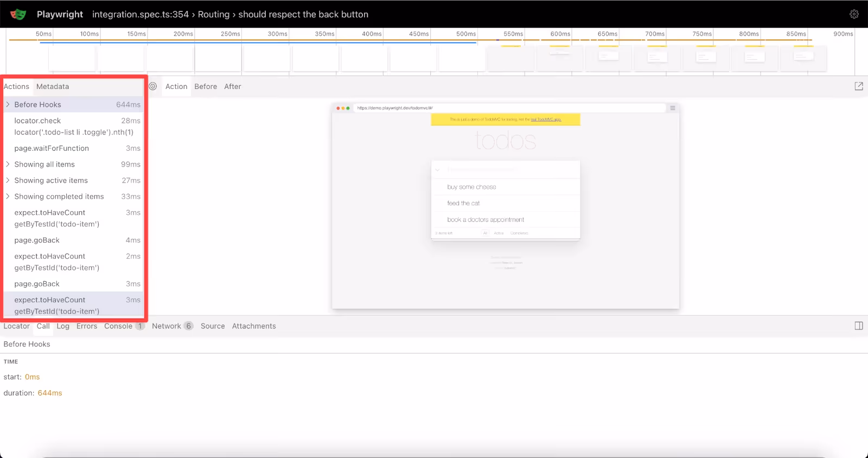Click the snapshot browser hamburger menu icon

pos(673,108)
